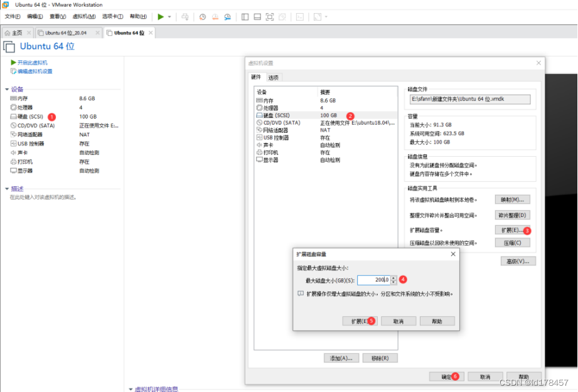Select 处理器 row in settings hardware list
This screenshot has width=578, height=392.
[x=326, y=108]
